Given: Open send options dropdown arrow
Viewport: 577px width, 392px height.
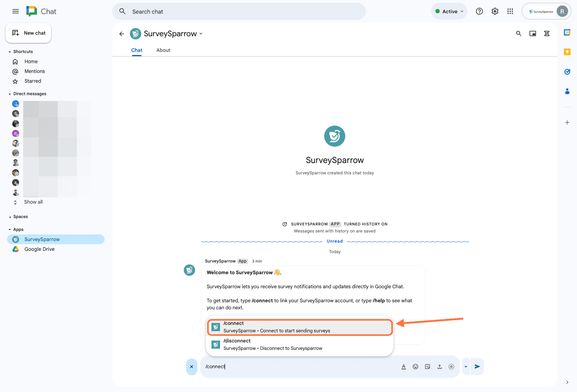Looking at the screenshot, I should 466,367.
